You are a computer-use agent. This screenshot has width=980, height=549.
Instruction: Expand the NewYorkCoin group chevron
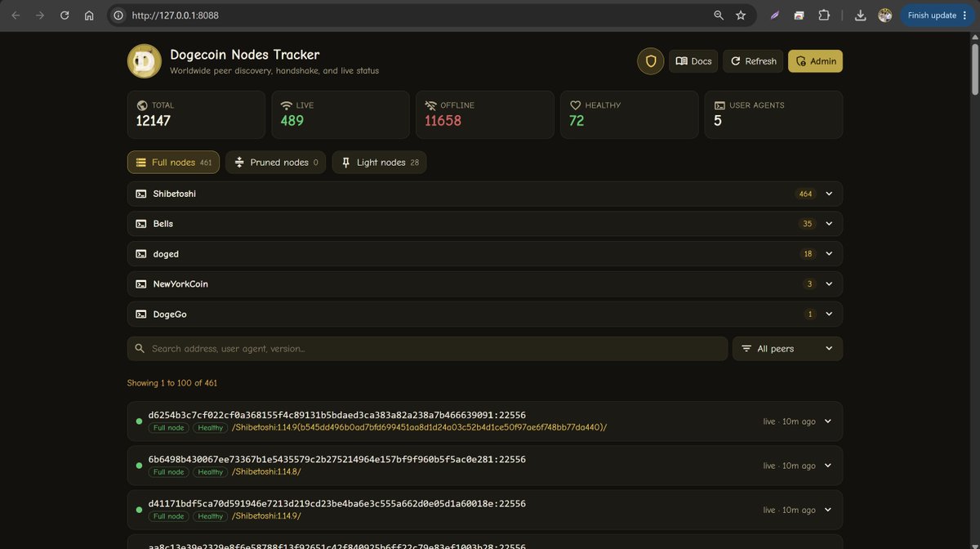[829, 284]
